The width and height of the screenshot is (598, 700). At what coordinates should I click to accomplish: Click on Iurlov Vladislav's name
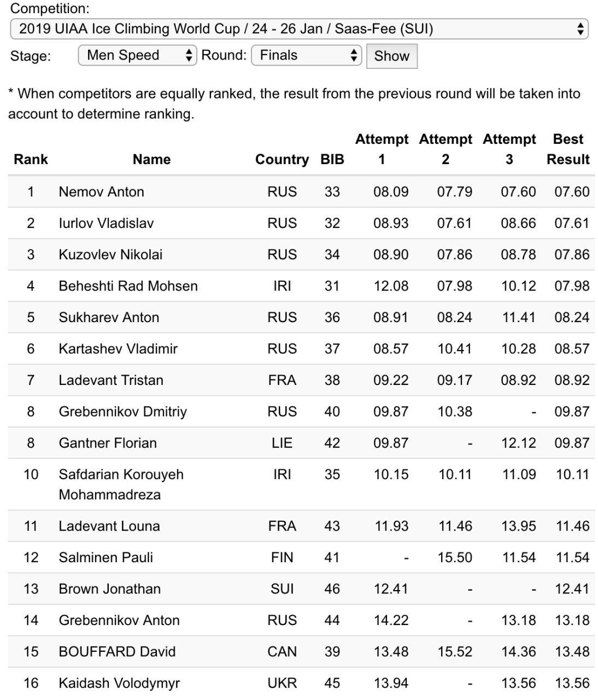[x=106, y=223]
